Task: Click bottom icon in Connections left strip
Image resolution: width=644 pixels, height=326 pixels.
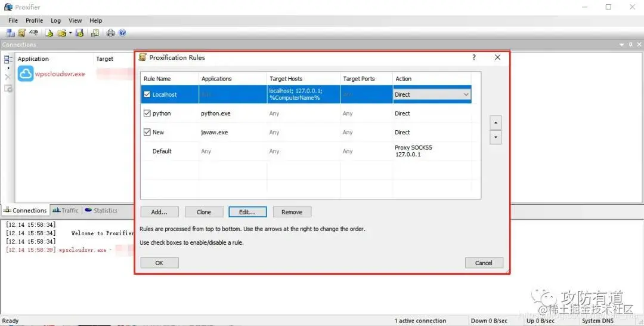Action: click(8, 88)
